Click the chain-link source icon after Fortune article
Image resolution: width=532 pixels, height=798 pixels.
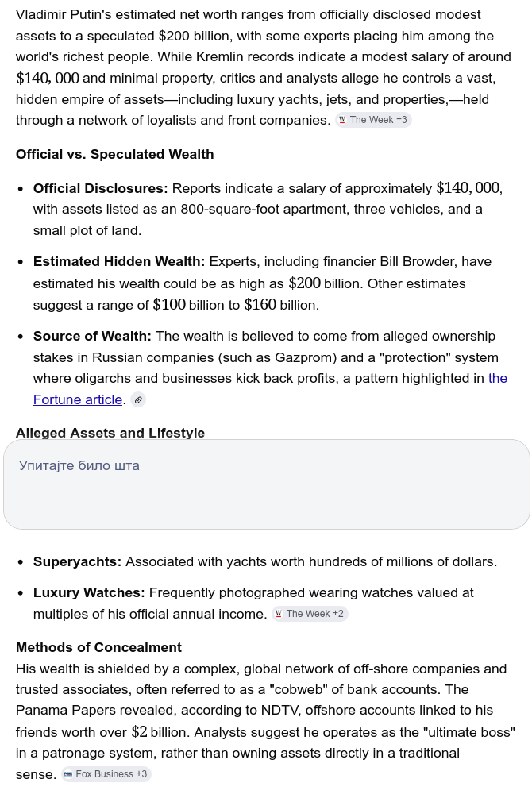pos(138,400)
